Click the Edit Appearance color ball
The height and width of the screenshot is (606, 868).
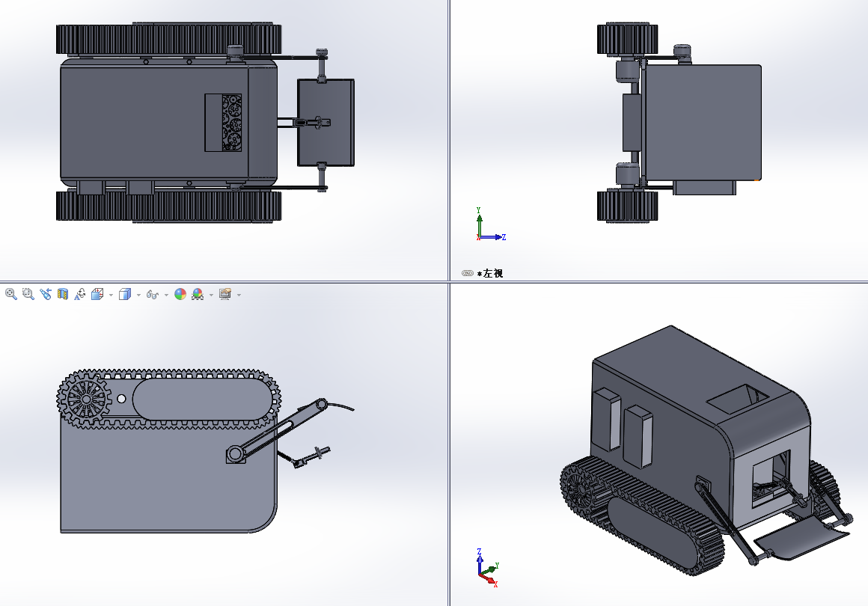point(180,295)
